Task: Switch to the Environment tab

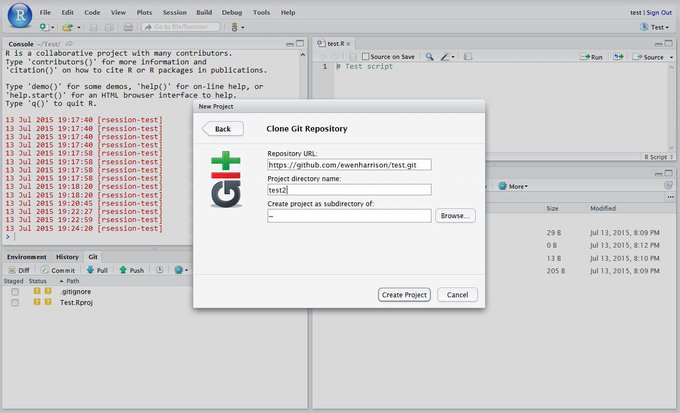Action: (26, 257)
